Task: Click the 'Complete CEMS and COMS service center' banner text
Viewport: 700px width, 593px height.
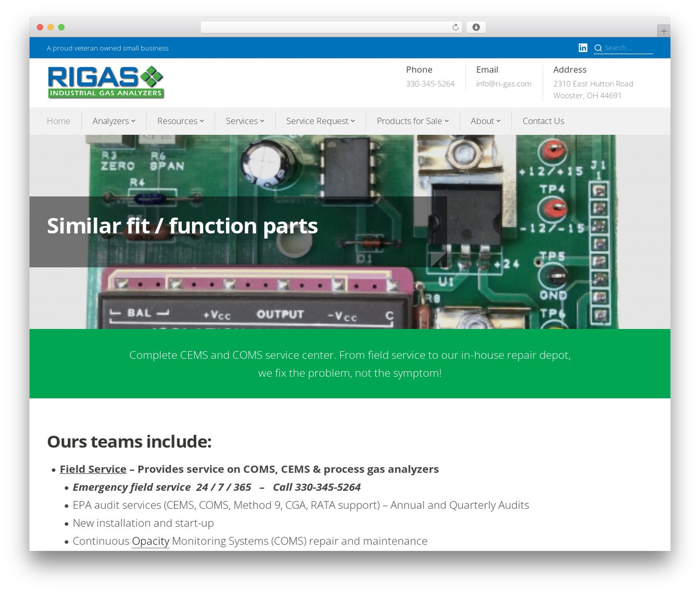Action: click(x=350, y=364)
